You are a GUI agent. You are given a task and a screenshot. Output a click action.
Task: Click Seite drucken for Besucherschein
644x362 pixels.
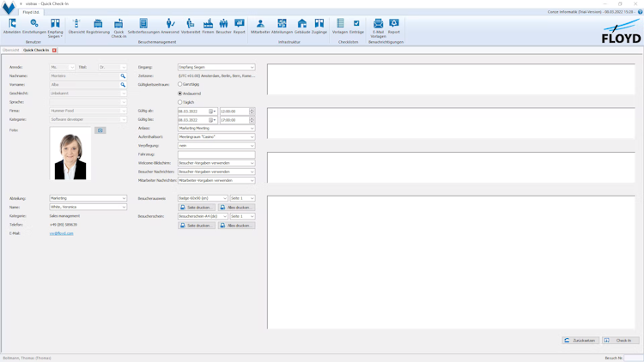point(197,226)
